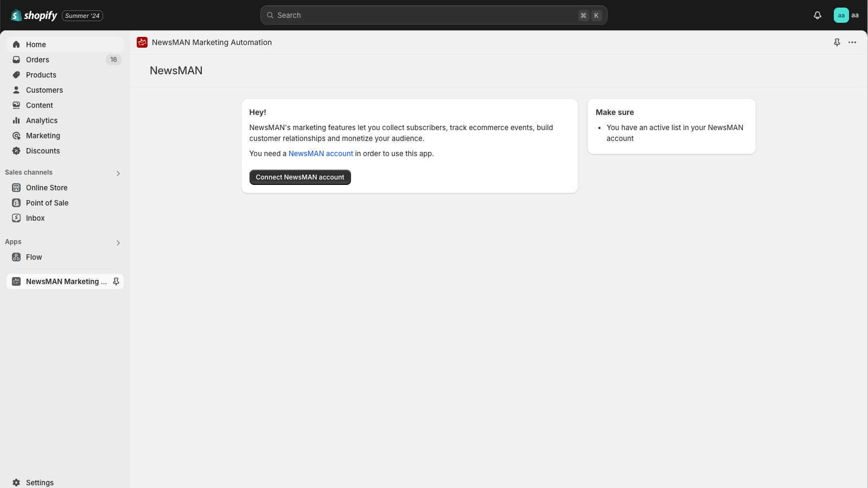
Task: Open Orders in the sidebar
Action: pos(65,60)
